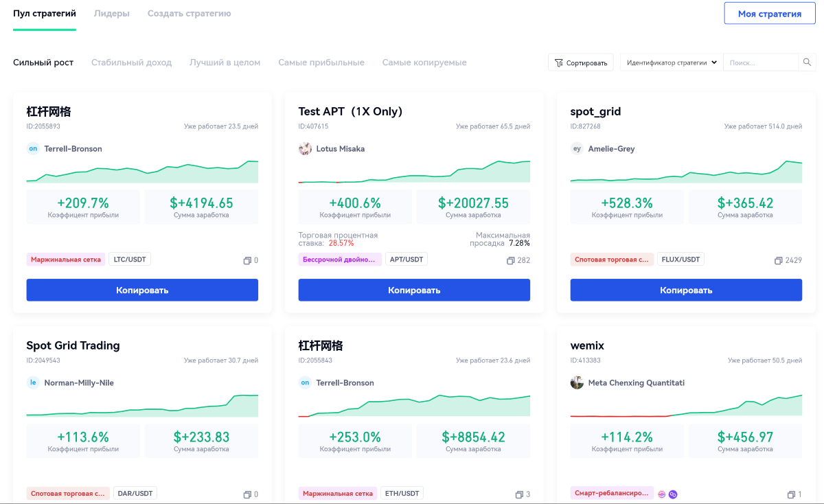Click the second purple token icon on wemix card
This screenshot has height=504, width=824.
pyautogui.click(x=673, y=494)
